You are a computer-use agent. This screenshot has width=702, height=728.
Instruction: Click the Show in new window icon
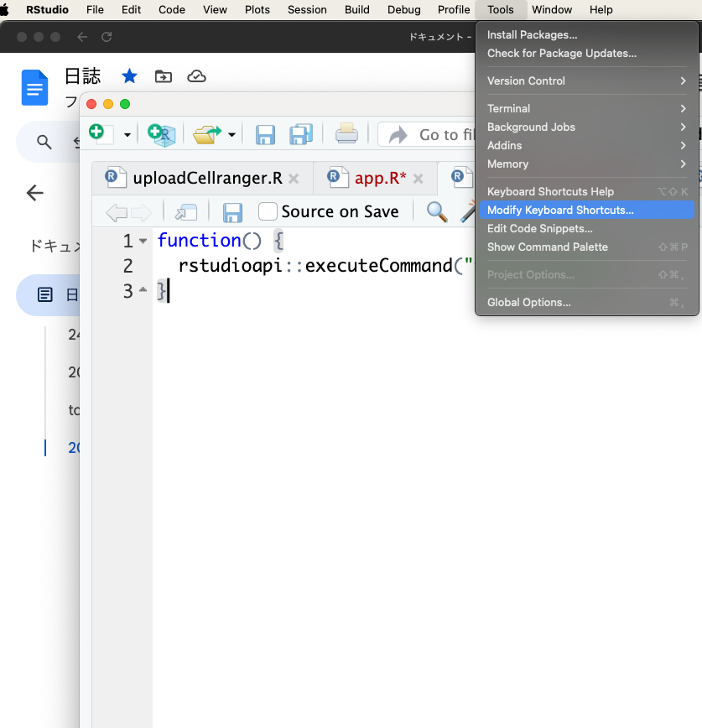(x=185, y=212)
